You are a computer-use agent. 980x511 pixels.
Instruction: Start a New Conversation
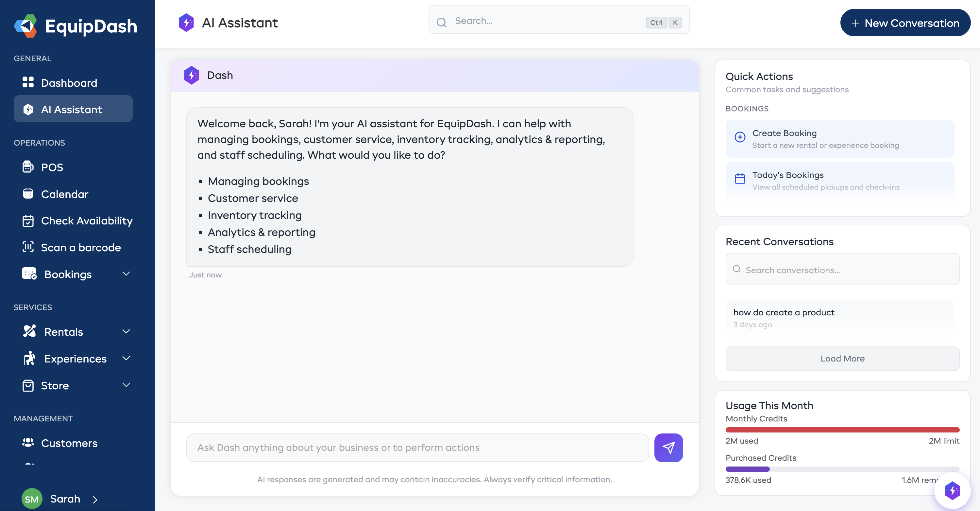tap(905, 23)
